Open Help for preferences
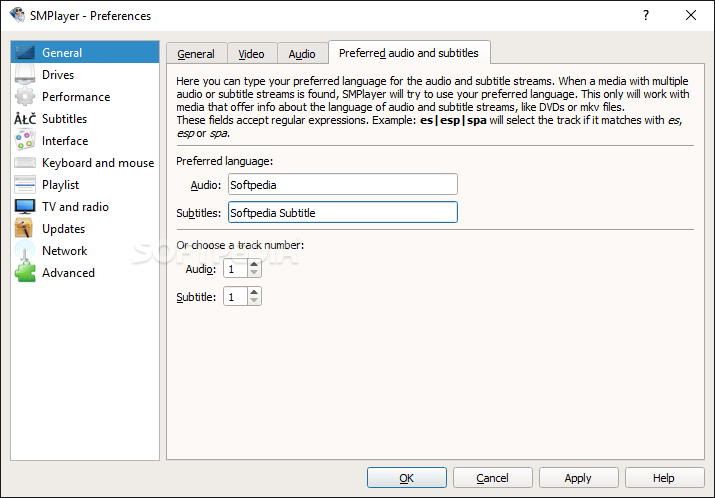715x498 pixels. pyautogui.click(x=664, y=477)
